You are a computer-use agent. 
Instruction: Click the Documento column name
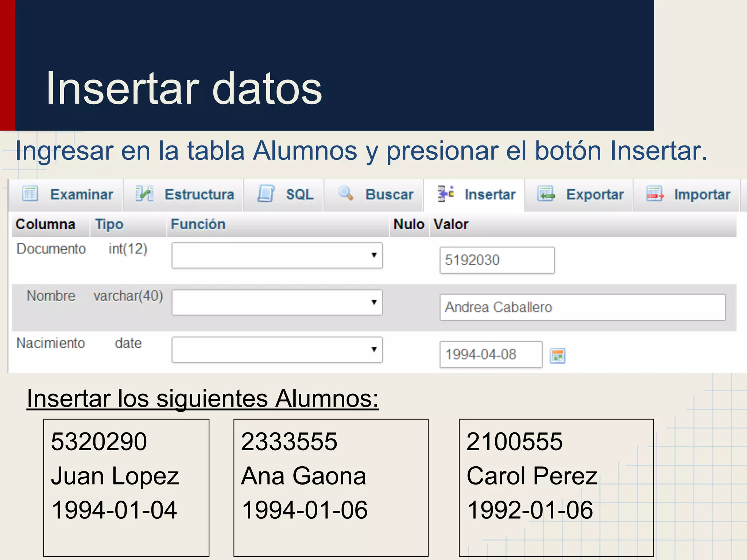point(51,249)
